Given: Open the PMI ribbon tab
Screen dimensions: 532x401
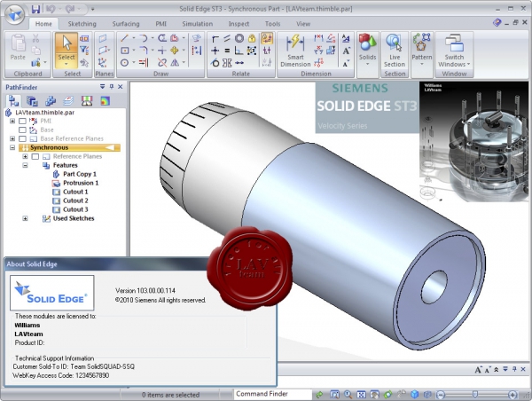Looking at the screenshot, I should click(x=160, y=24).
